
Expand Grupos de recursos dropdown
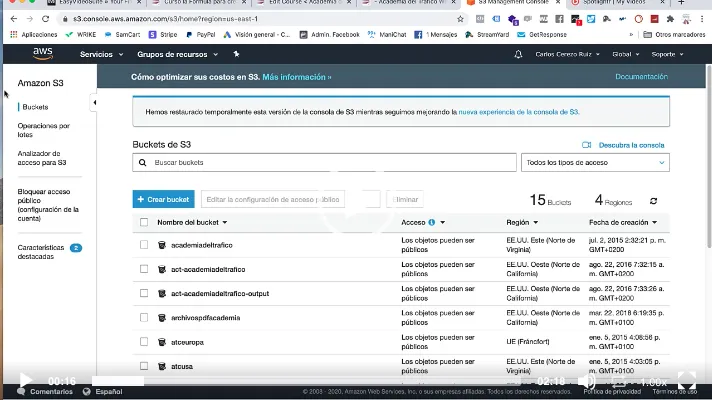pos(178,54)
